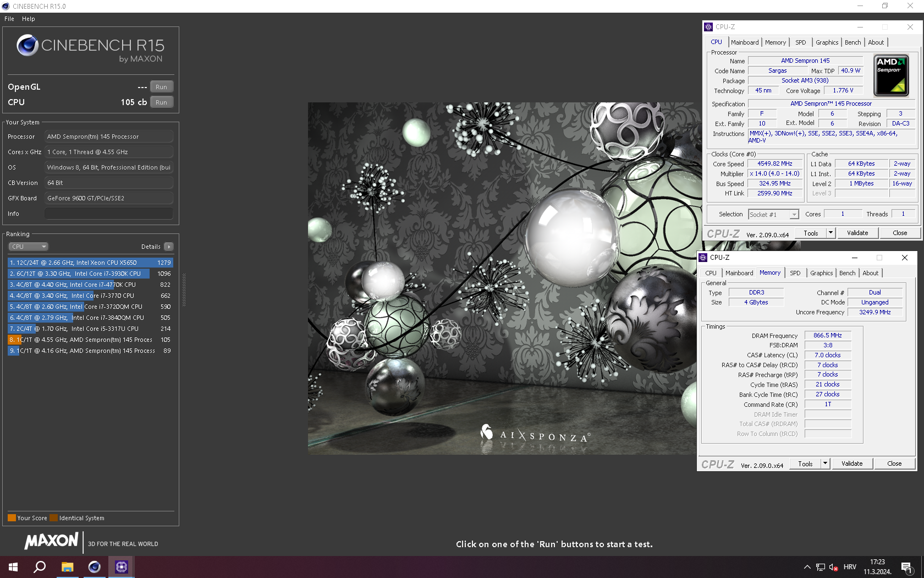Open Memory tab in upper CPU-Z
This screenshot has width=924, height=578.
pos(776,42)
